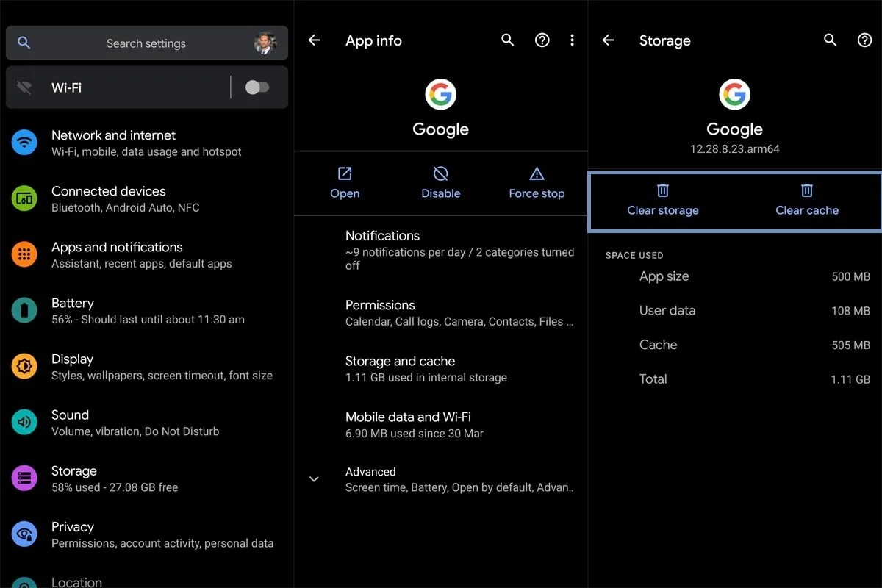Force stop the Google app

pos(537,183)
